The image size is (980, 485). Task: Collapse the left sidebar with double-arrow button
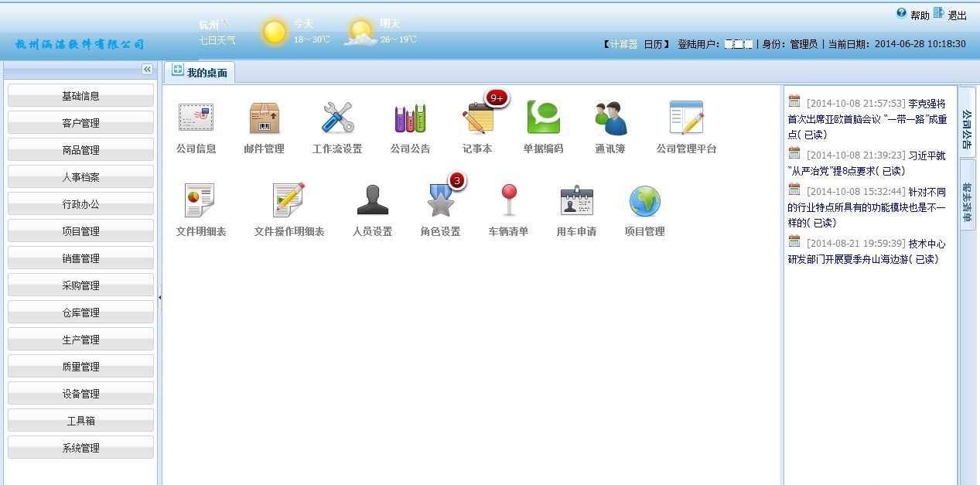147,70
